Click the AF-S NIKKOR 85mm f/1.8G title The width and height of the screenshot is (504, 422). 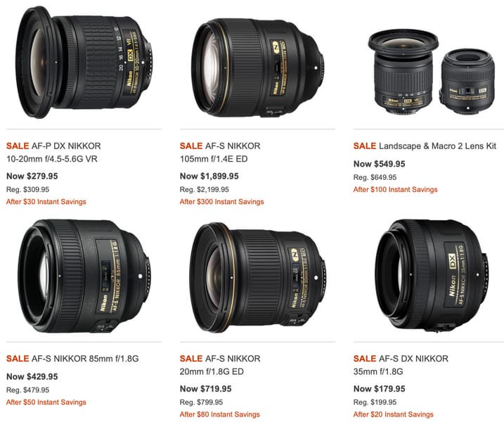72,359
